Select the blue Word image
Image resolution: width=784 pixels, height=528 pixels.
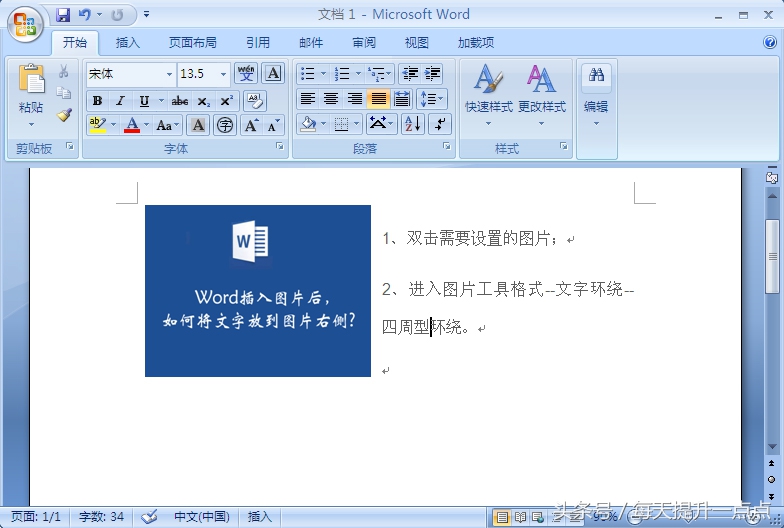point(258,291)
